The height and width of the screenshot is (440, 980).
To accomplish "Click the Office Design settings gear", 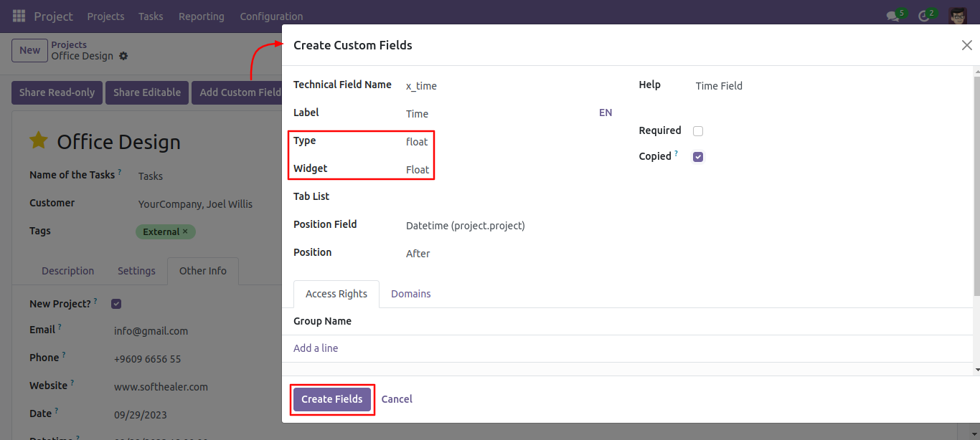I will pos(123,56).
